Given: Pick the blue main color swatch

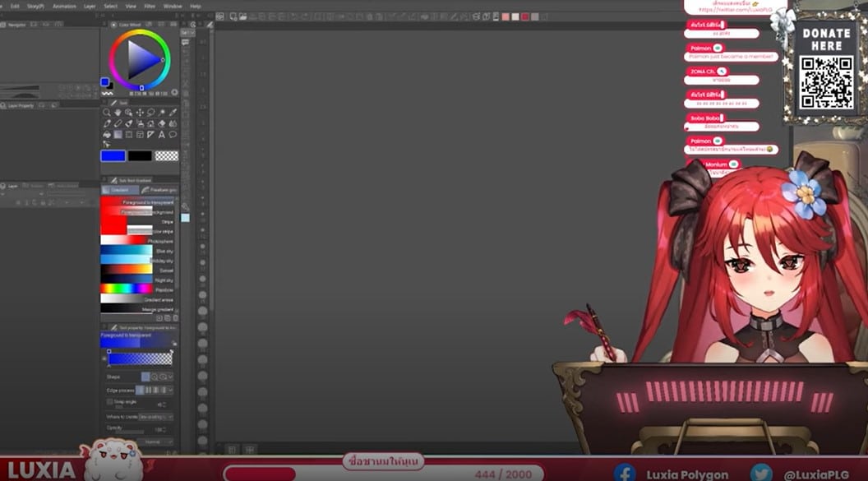Looking at the screenshot, I should click(113, 156).
